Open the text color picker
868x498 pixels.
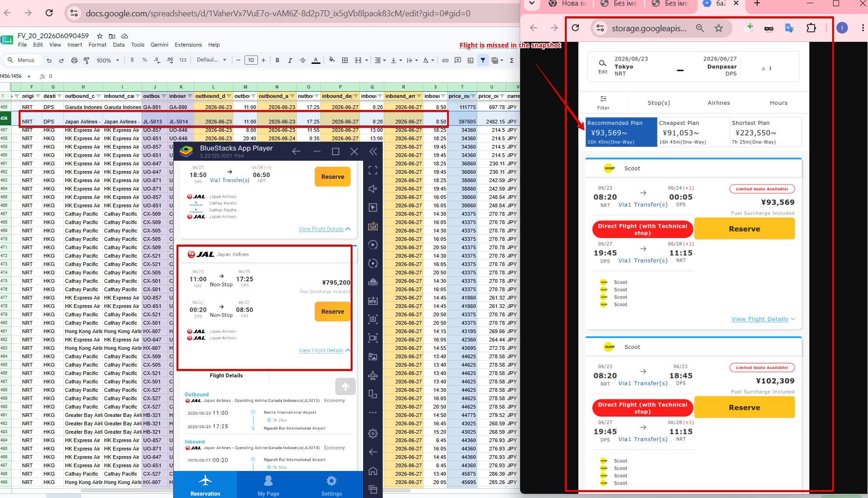click(316, 60)
